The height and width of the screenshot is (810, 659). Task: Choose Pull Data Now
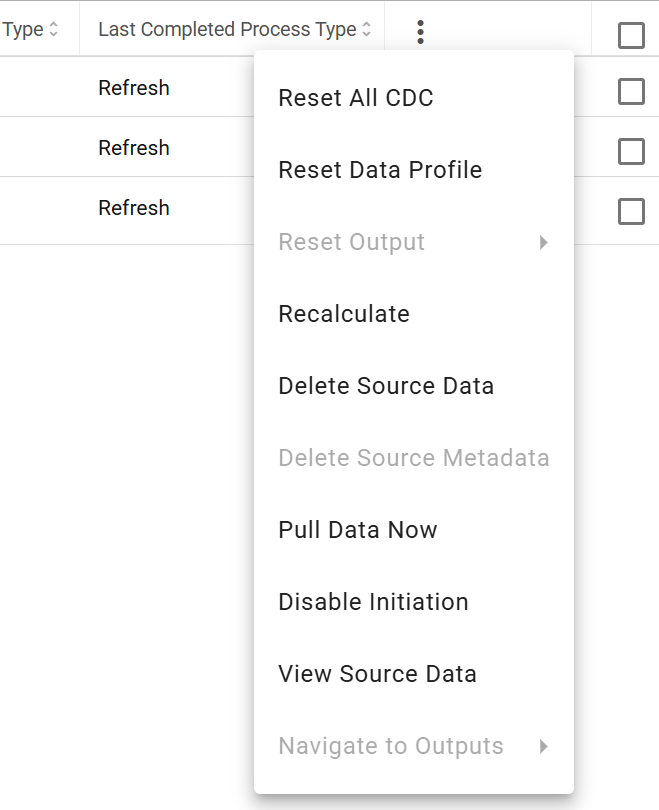[x=414, y=530]
